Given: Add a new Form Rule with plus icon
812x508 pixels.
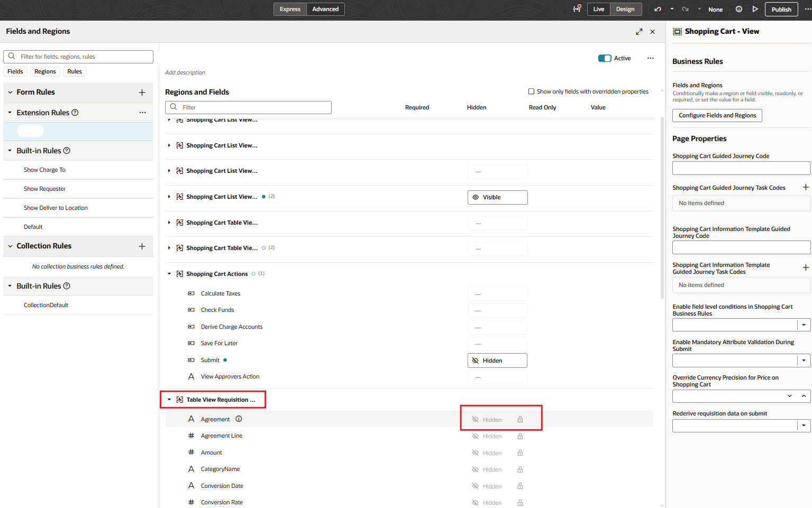Looking at the screenshot, I should coord(142,93).
